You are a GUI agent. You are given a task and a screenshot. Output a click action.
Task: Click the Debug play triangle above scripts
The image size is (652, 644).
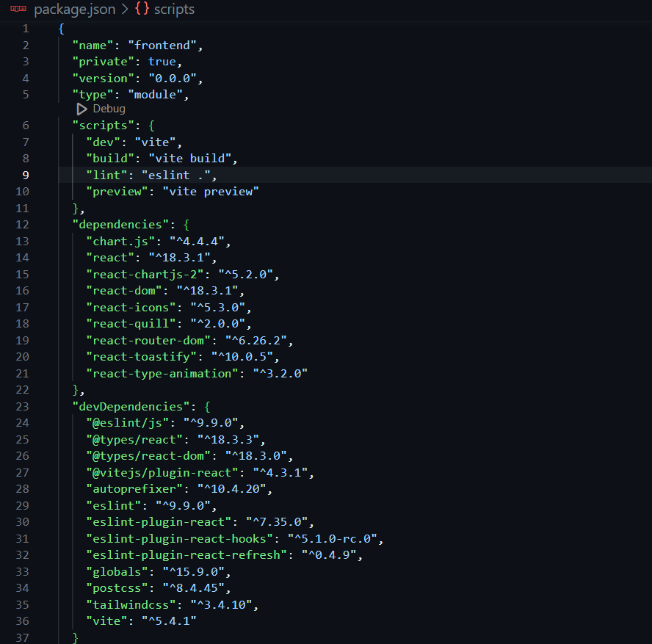click(x=81, y=108)
